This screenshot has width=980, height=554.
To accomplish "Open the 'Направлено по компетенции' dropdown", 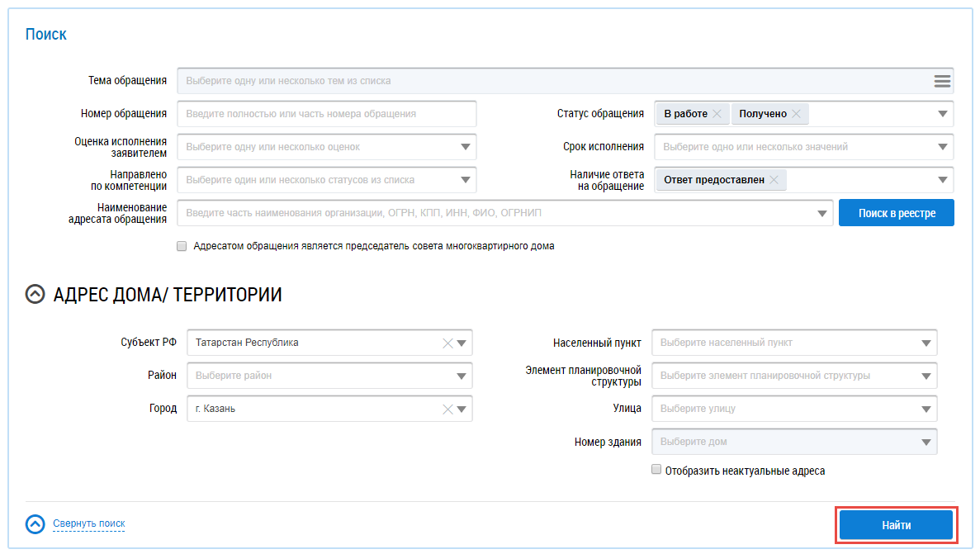I will (466, 180).
